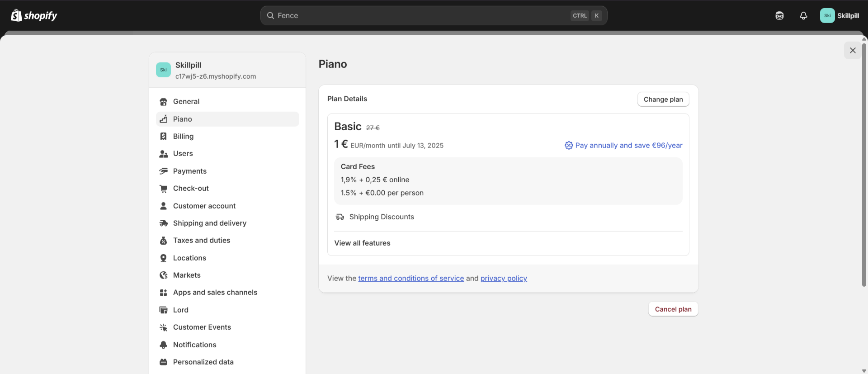868x374 pixels.
Task: Select Piano in settings menu
Action: (227, 119)
